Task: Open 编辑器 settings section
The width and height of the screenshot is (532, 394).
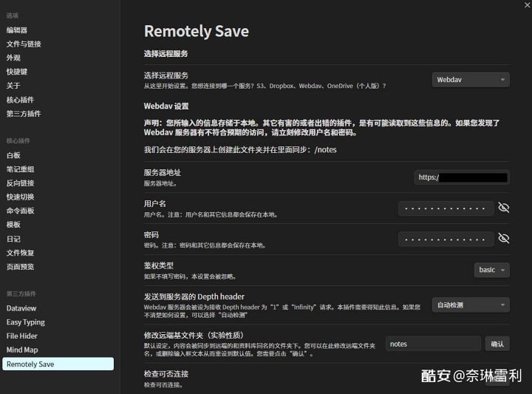Action: coord(17,30)
